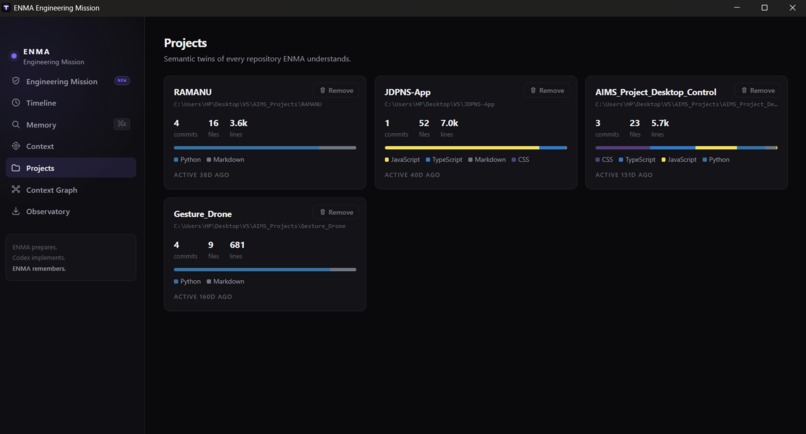Click 'ACTIVE 160D AGO' status text
Image resolution: width=806 pixels, height=434 pixels.
(203, 297)
